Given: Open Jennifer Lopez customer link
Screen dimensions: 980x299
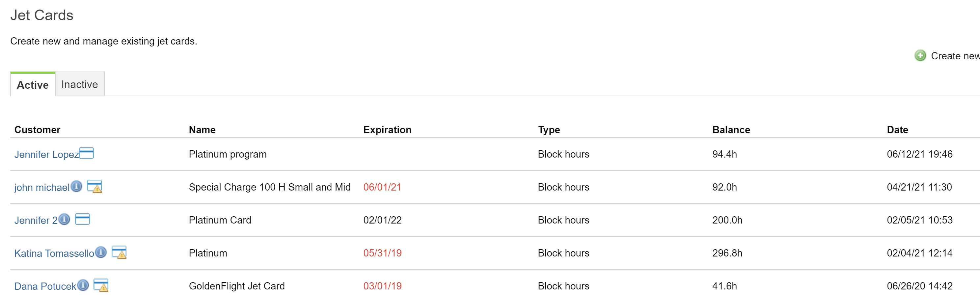Looking at the screenshot, I should click(x=46, y=154).
